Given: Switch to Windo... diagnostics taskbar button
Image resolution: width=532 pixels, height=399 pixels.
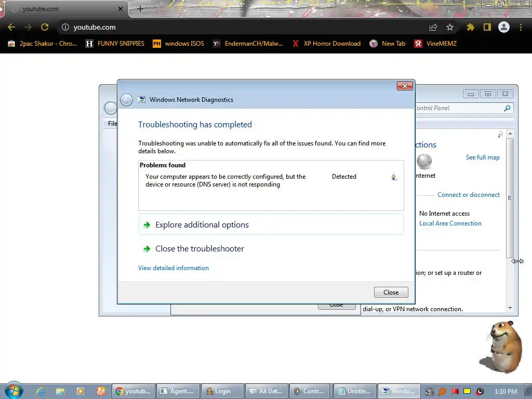Looking at the screenshot, I should click(400, 391).
